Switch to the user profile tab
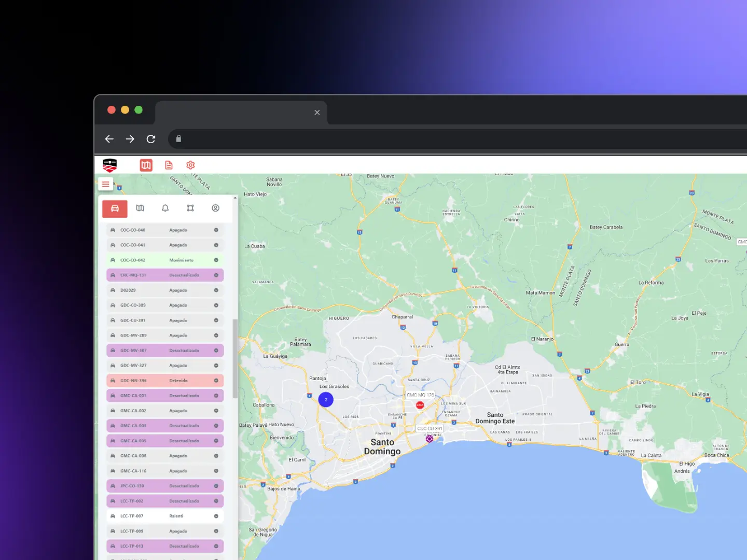This screenshot has width=747, height=560. point(215,208)
